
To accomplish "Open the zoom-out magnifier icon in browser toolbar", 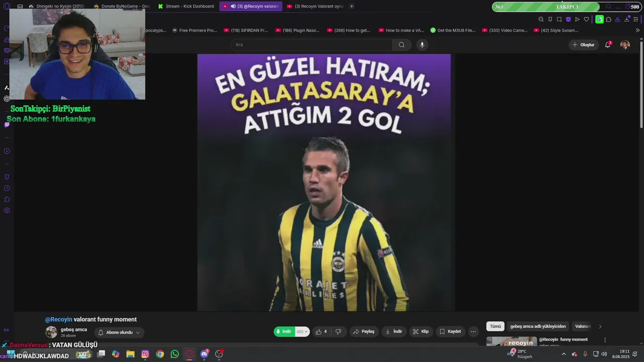I will click(541, 19).
